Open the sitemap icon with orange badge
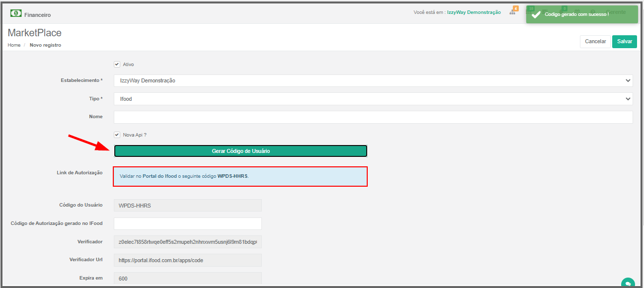This screenshot has width=644, height=288. (x=512, y=12)
